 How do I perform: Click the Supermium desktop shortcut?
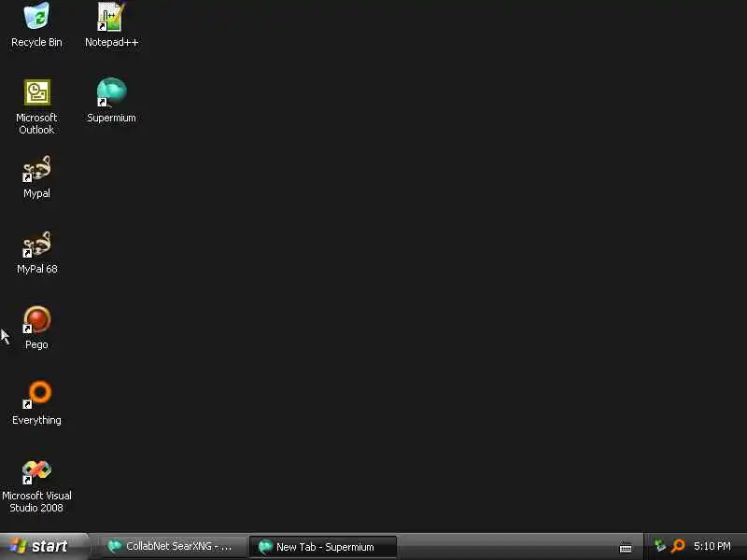coord(111,100)
